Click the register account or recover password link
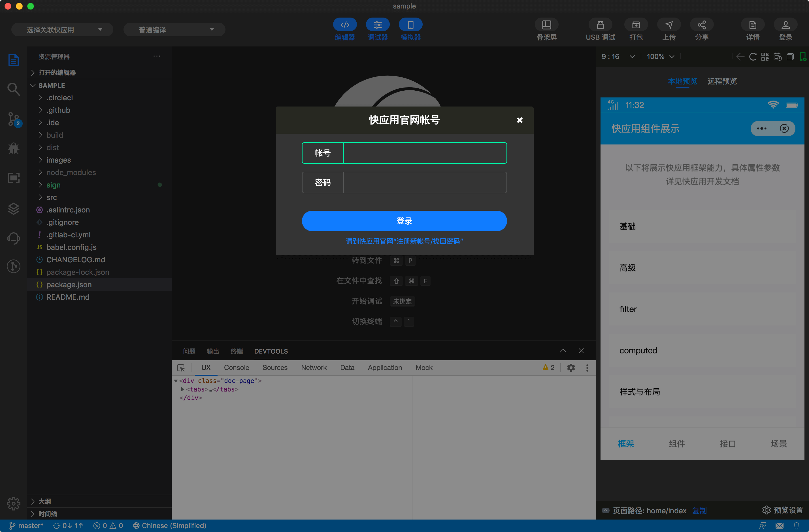This screenshot has width=809, height=532. [404, 241]
